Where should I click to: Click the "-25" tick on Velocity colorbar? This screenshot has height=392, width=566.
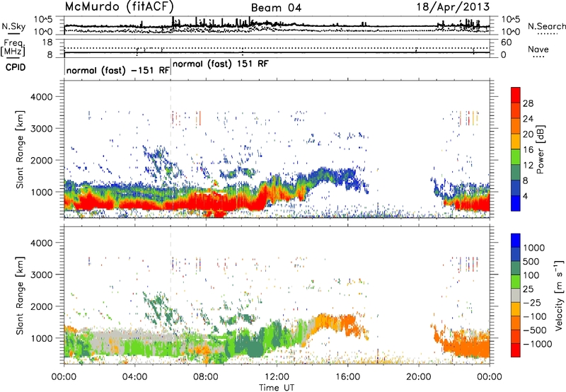533,303
